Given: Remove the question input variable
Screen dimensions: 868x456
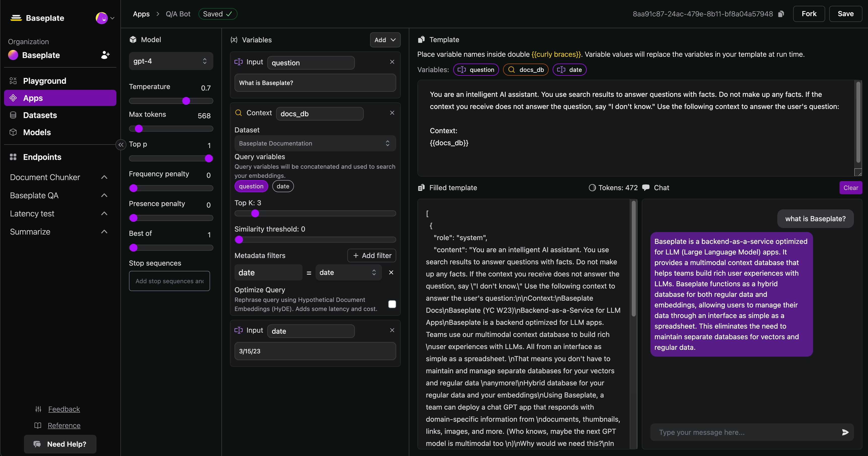Looking at the screenshot, I should tap(392, 62).
